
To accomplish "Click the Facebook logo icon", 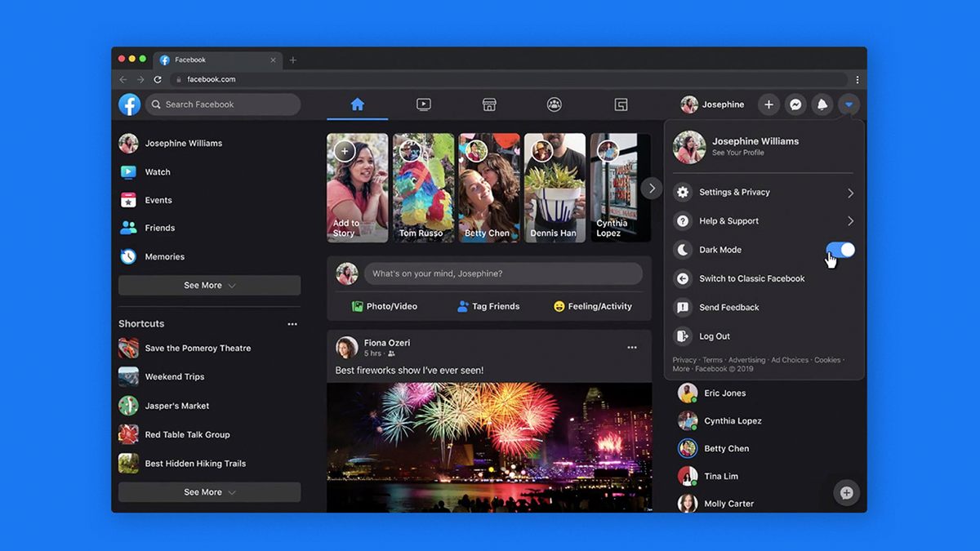I will [129, 104].
